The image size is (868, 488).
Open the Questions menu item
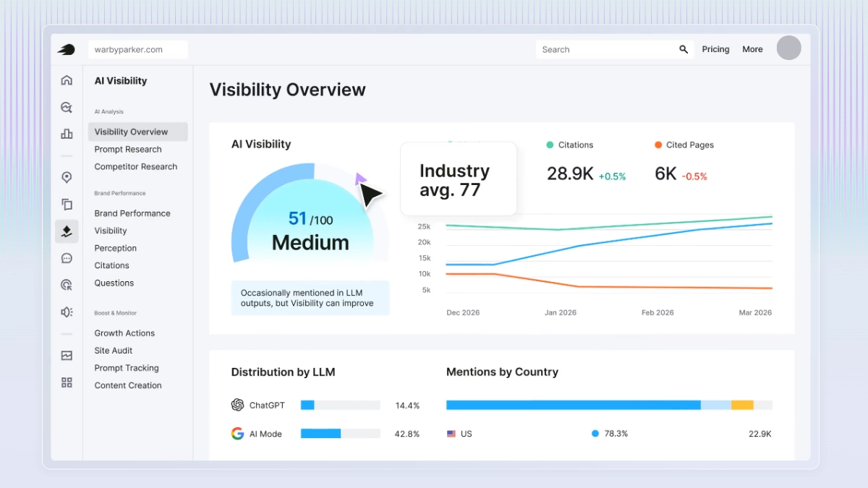114,283
